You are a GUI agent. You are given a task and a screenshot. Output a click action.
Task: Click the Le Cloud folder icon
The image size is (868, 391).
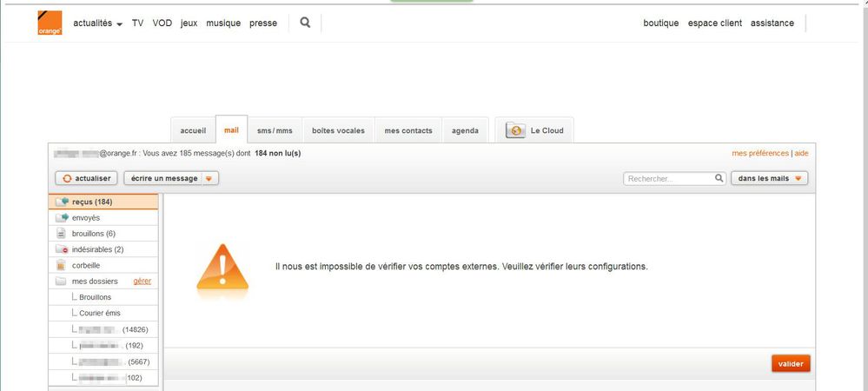515,130
